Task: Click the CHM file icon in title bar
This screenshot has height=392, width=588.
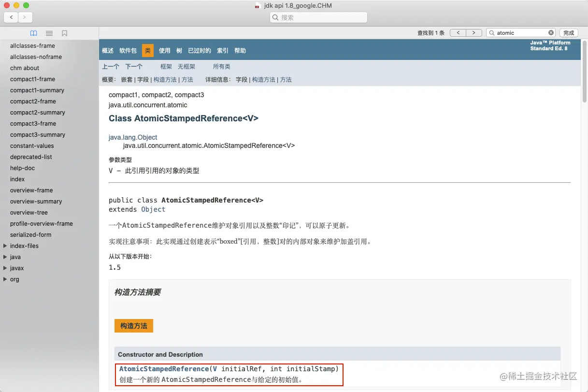Action: [x=258, y=6]
